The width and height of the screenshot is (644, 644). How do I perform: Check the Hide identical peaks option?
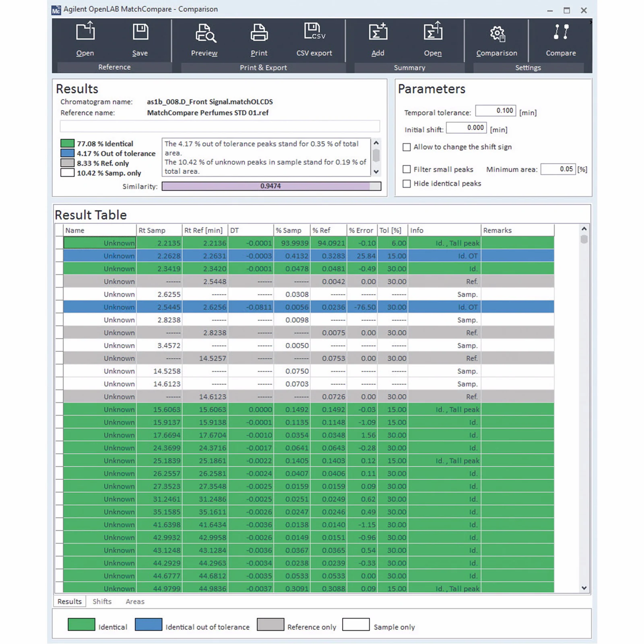click(x=407, y=184)
